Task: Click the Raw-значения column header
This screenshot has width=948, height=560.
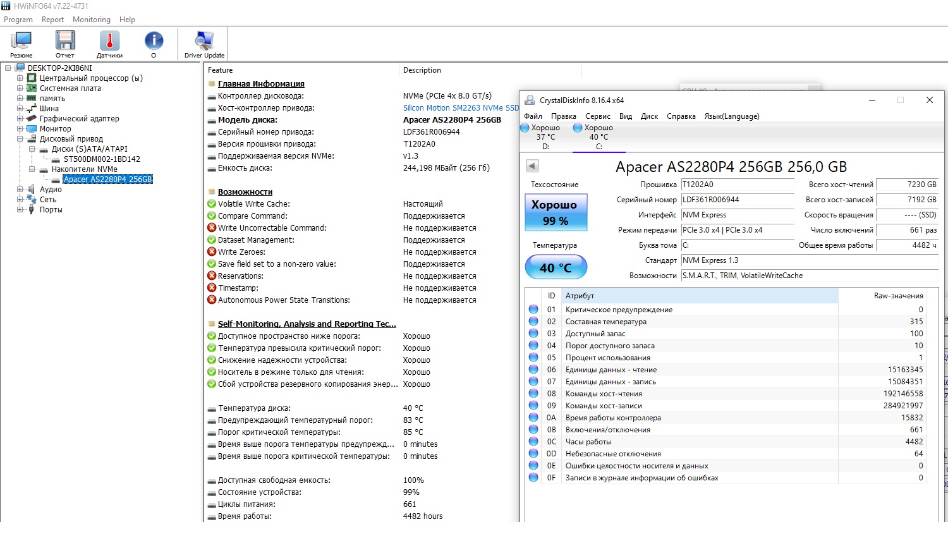Action: pos(882,296)
